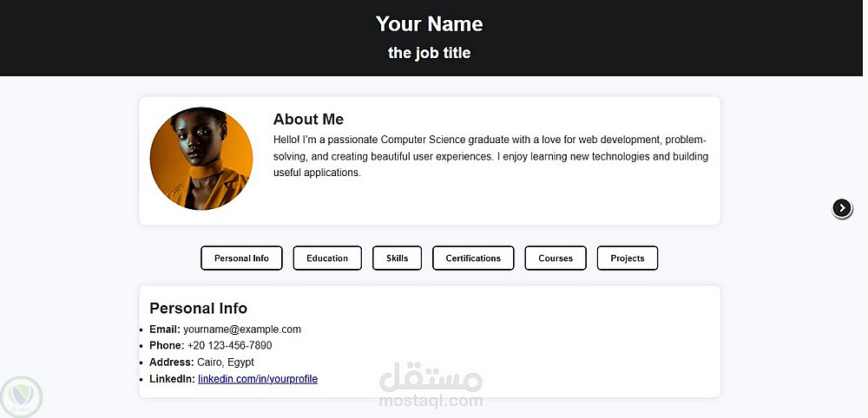View the Projects tab
The height and width of the screenshot is (418, 868).
(x=628, y=258)
